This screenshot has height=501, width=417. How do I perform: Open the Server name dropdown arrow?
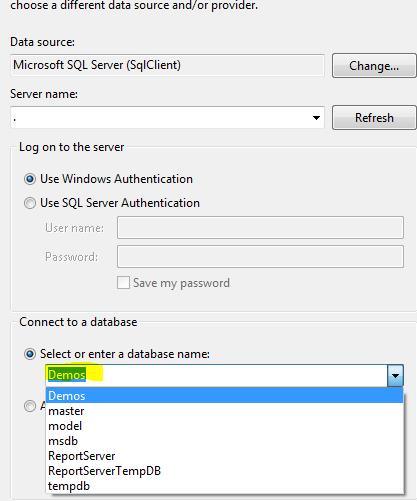(x=316, y=118)
